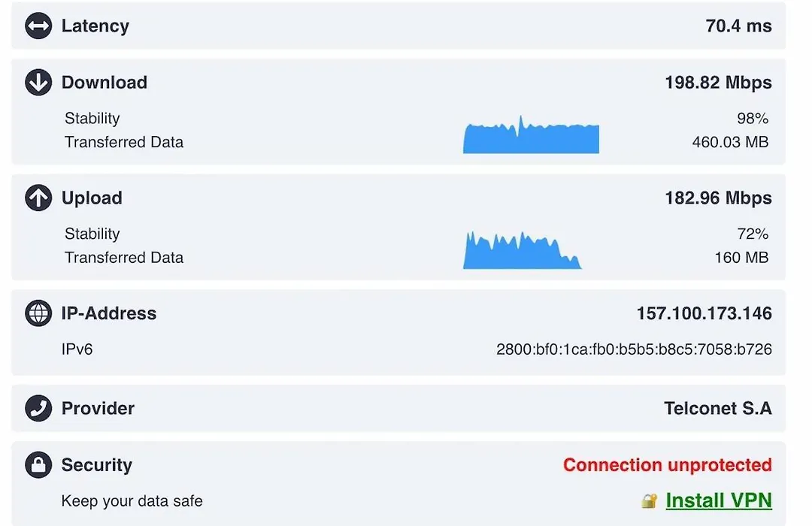Click the red Connection unprotected text

(667, 465)
